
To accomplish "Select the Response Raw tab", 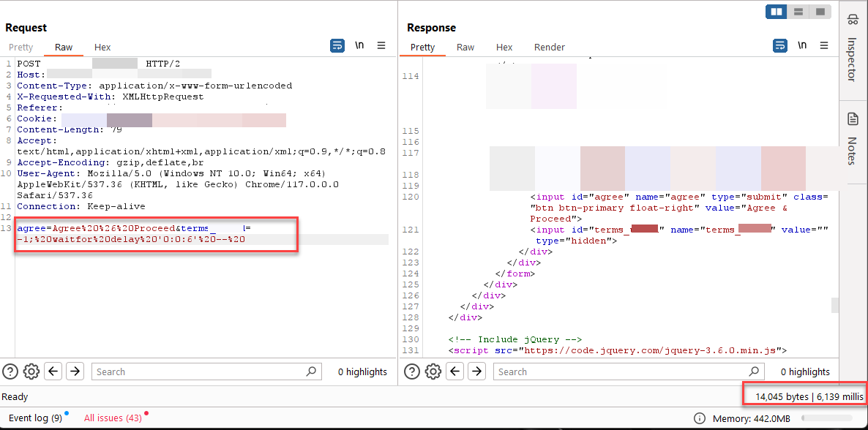I will (x=465, y=48).
